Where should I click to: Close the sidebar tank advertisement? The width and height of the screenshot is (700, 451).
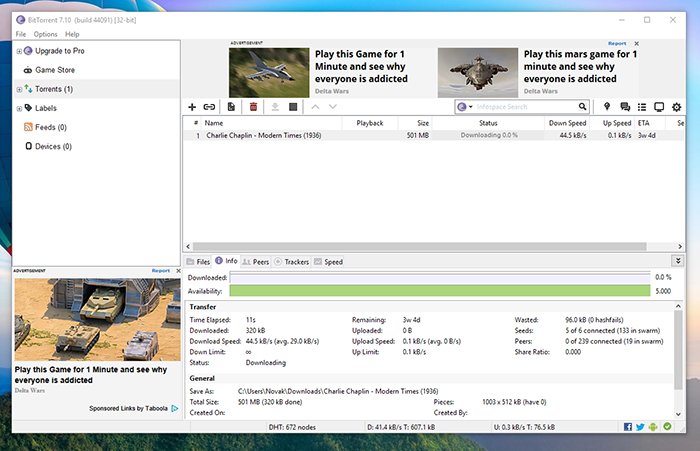pos(179,271)
